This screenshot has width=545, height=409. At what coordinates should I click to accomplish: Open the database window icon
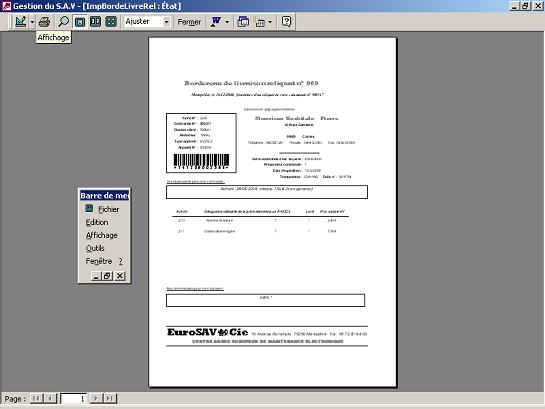click(x=243, y=22)
